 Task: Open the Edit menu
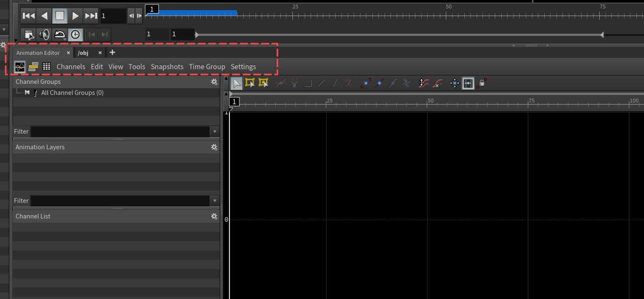tap(97, 67)
